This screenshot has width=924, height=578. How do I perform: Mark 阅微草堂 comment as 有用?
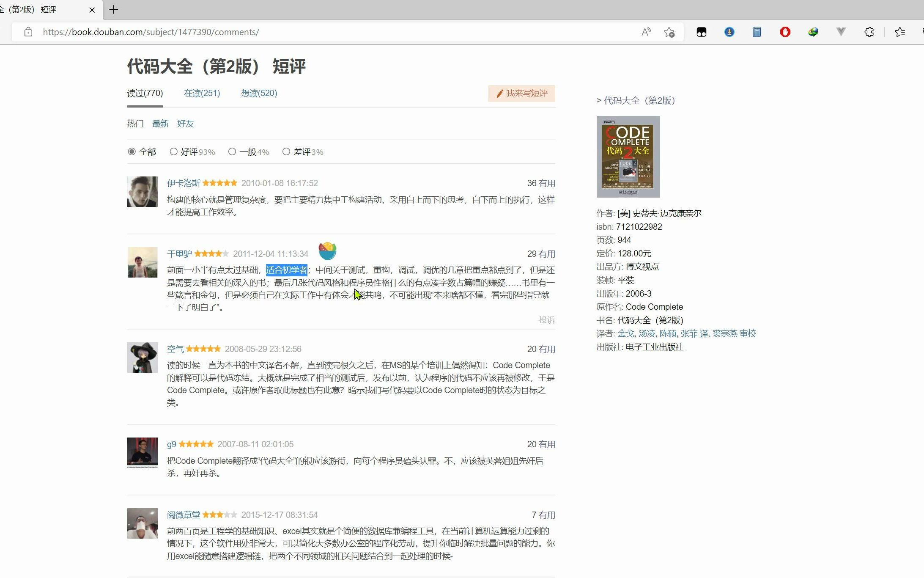coord(547,515)
